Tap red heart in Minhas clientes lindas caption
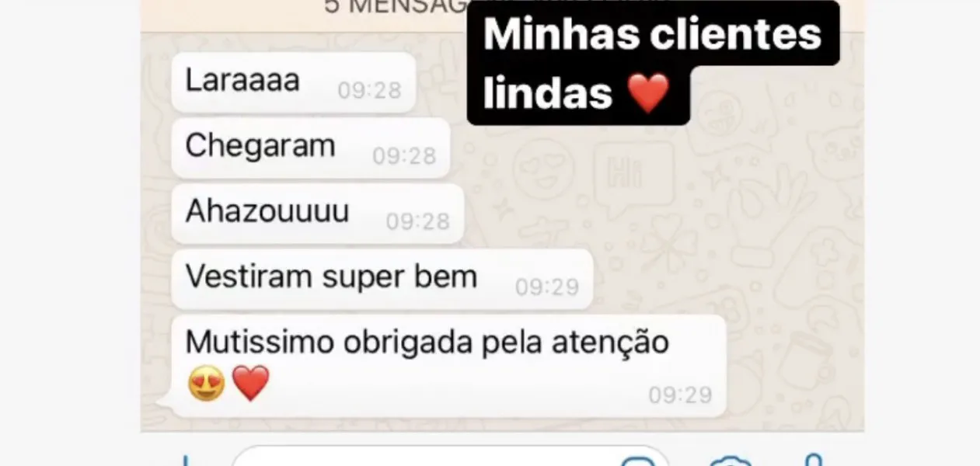The image size is (980, 466). click(648, 93)
